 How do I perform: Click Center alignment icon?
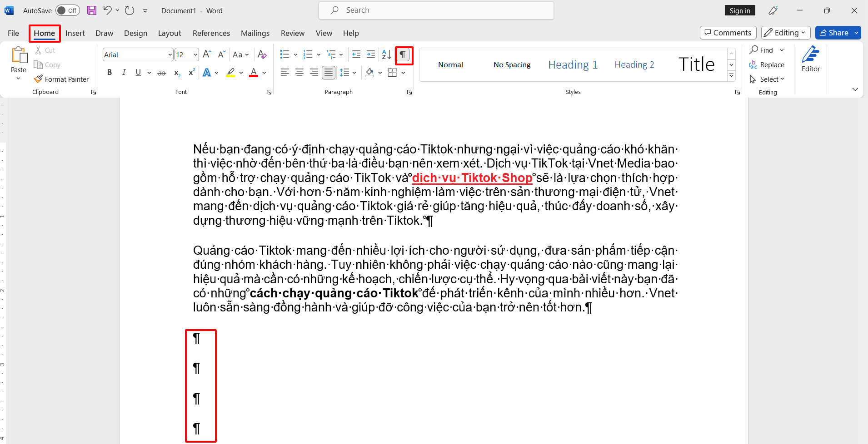pos(299,73)
